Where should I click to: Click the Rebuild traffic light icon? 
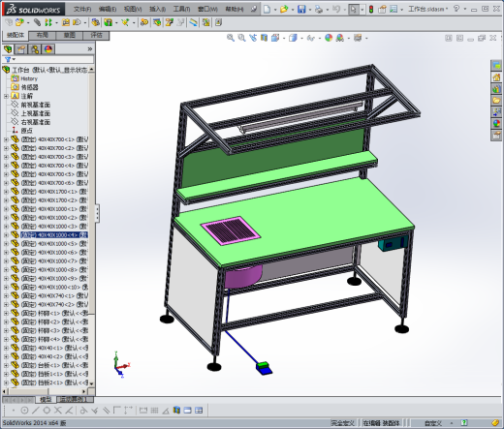pyautogui.click(x=371, y=9)
